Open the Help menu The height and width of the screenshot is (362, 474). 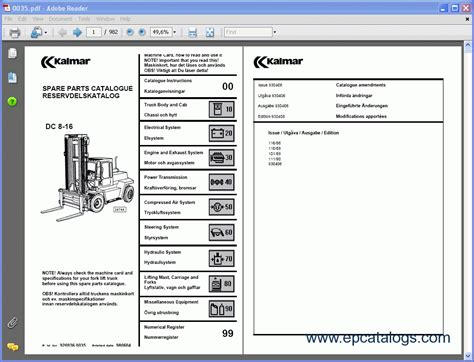[x=125, y=19]
